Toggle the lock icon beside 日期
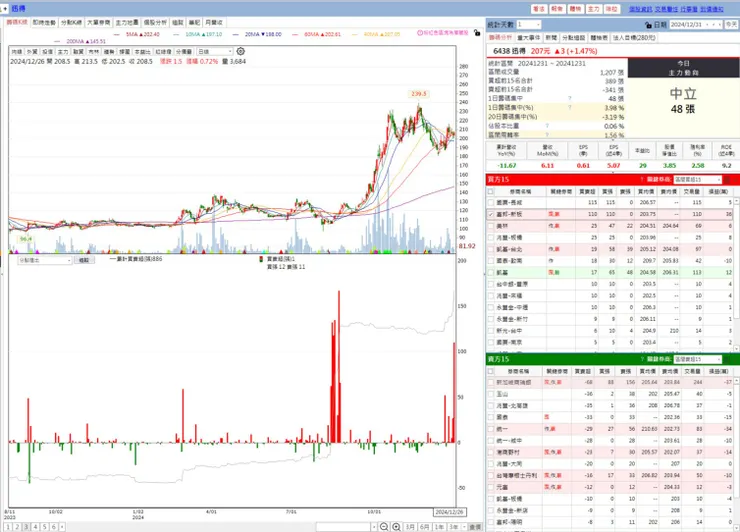The width and height of the screenshot is (740, 532). 648,25
